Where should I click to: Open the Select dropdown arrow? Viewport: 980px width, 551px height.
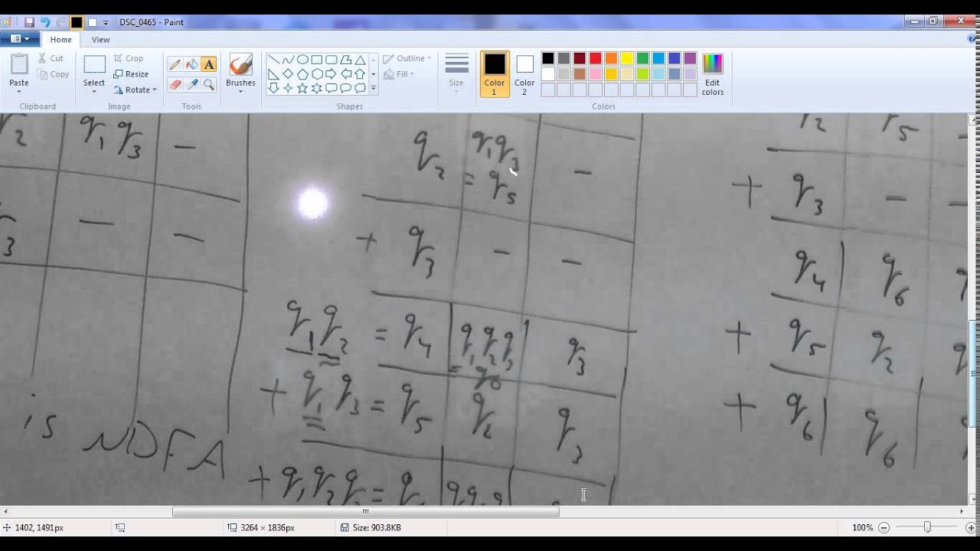point(94,92)
